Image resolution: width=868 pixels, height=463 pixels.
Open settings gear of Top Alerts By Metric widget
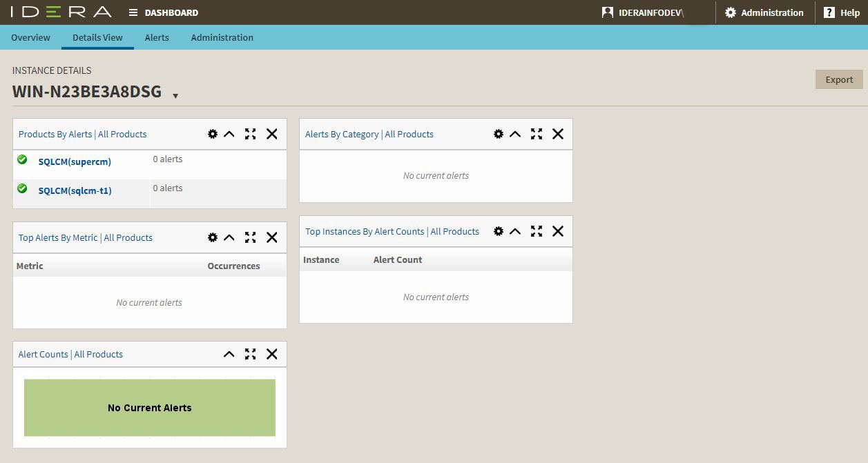pyautogui.click(x=213, y=237)
